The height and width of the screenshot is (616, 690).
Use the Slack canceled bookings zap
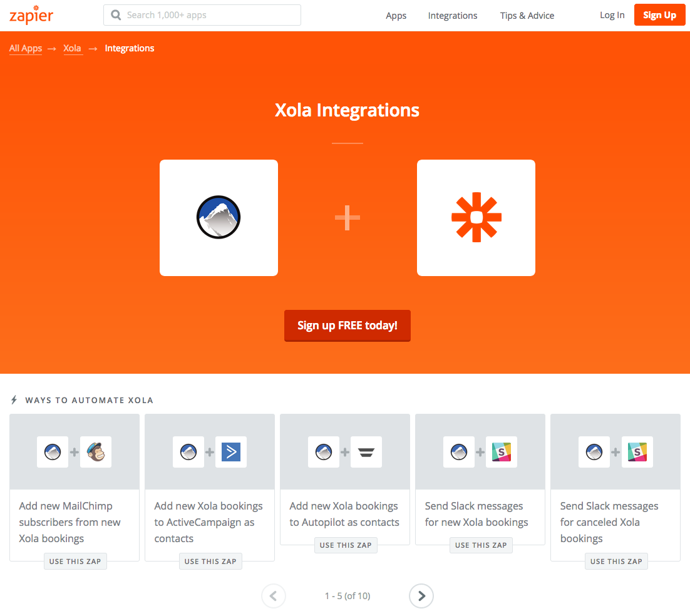coord(616,562)
